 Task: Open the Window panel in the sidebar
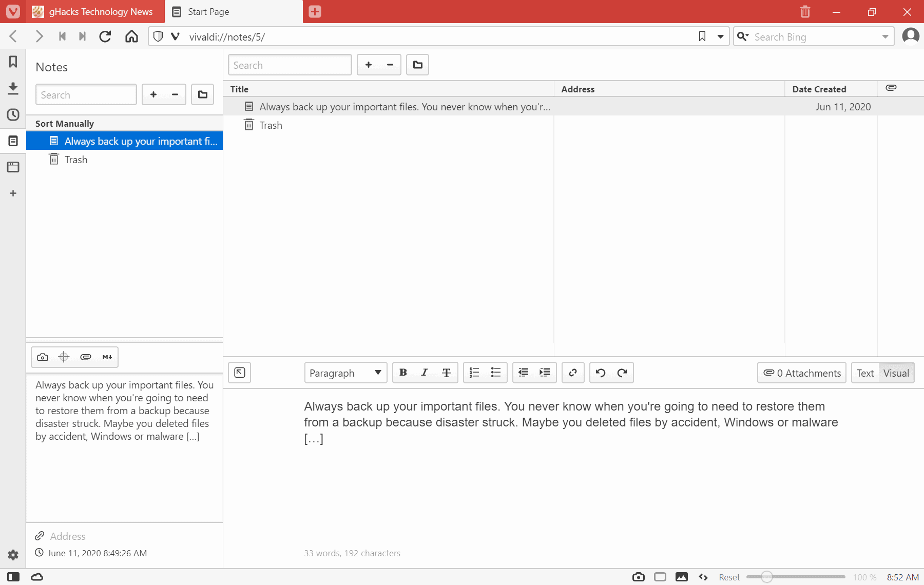13,167
